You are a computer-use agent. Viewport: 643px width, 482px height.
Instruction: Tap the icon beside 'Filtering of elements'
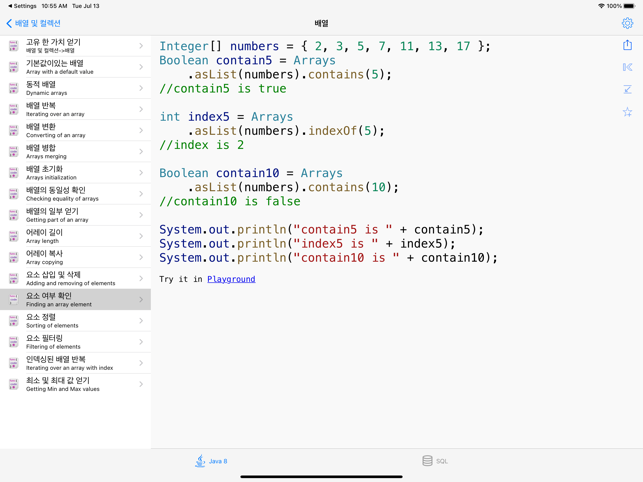(14, 342)
